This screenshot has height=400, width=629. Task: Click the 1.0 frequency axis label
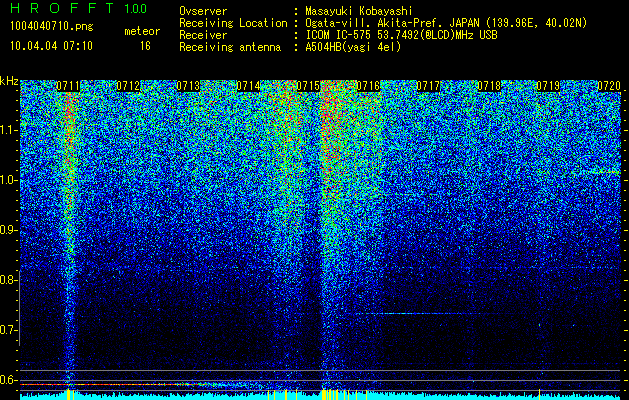(8, 180)
